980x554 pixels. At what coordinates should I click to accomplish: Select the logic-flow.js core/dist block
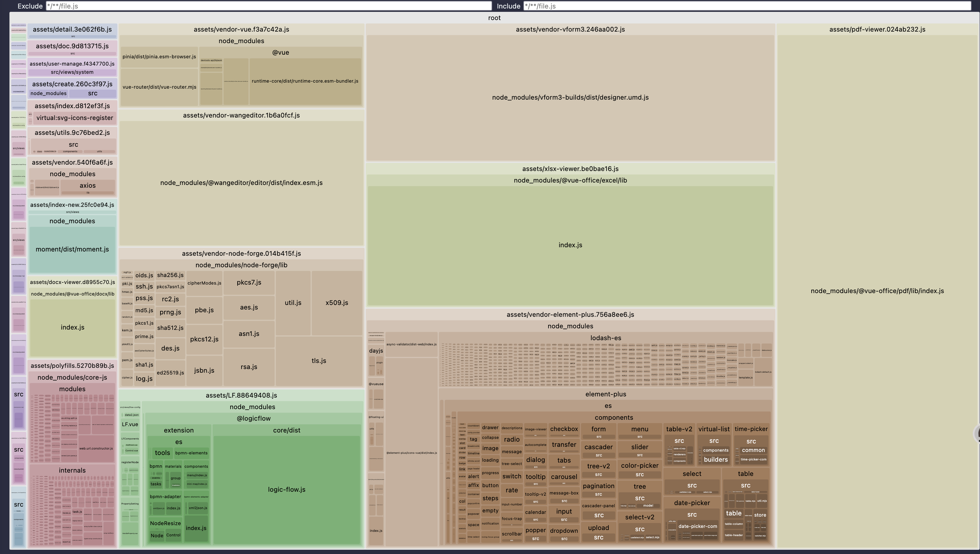(286, 490)
